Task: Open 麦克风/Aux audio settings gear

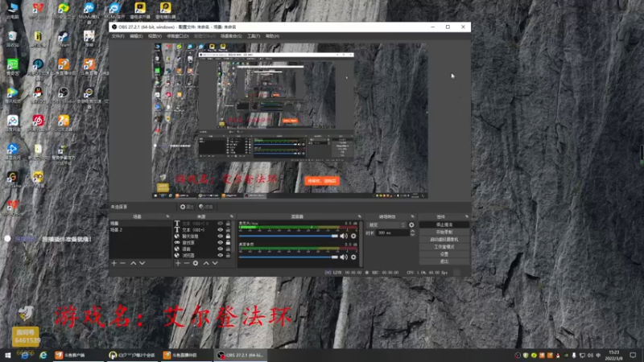Action: point(353,236)
